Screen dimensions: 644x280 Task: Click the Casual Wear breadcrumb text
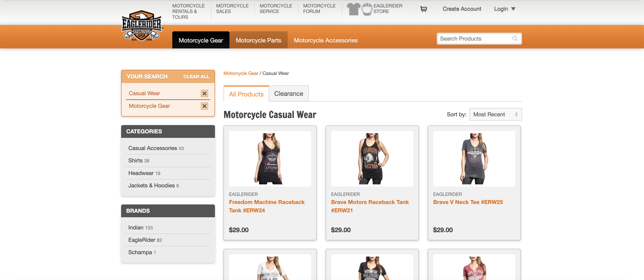click(276, 73)
